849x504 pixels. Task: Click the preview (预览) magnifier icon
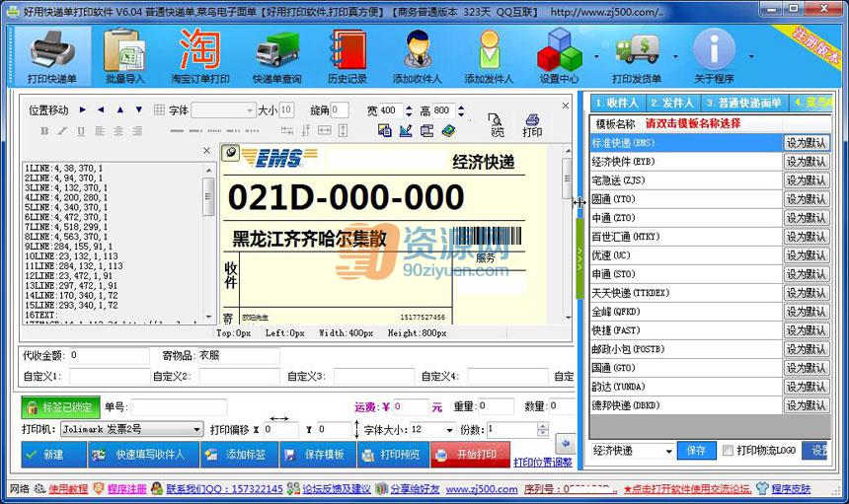pos(497,125)
